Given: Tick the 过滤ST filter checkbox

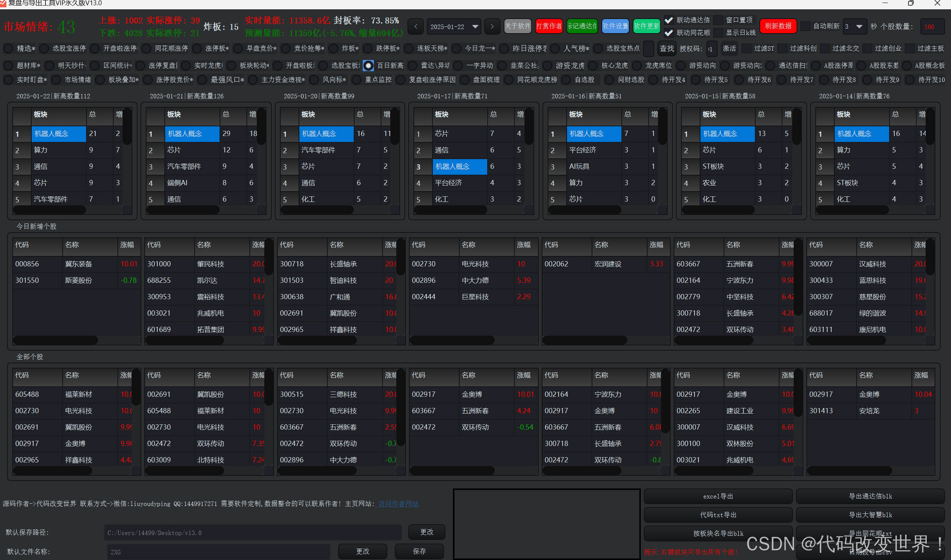Looking at the screenshot, I should pos(746,49).
